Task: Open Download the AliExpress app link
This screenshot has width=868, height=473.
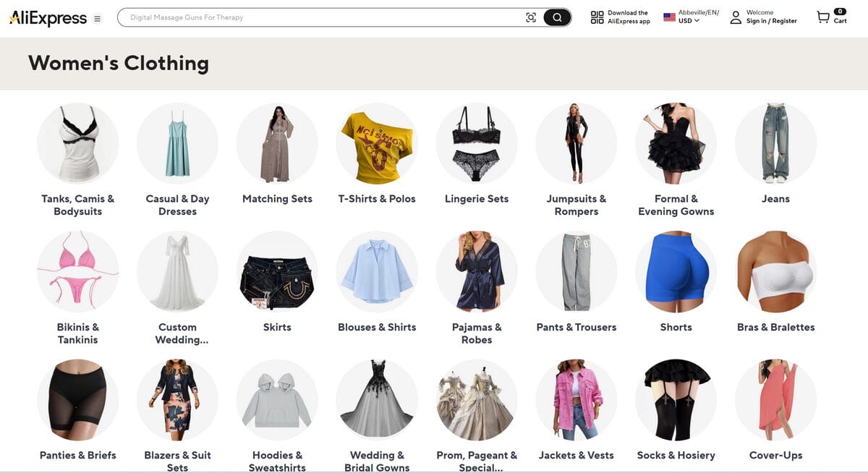Action: pos(629,17)
